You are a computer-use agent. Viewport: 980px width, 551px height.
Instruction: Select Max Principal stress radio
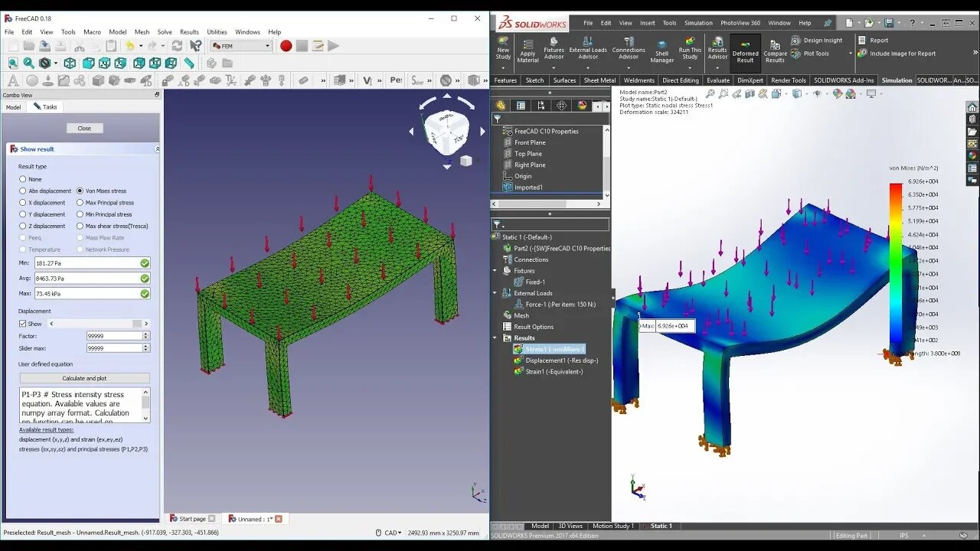[x=80, y=203]
